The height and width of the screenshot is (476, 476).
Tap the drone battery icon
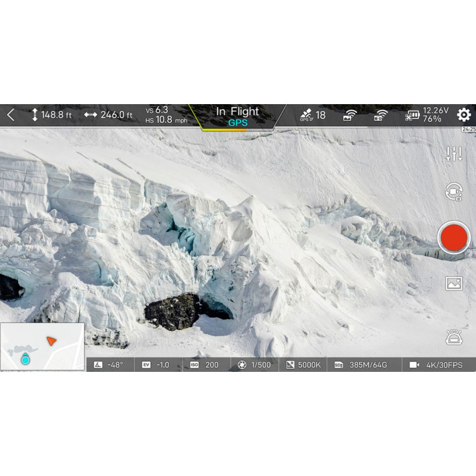[412, 115]
